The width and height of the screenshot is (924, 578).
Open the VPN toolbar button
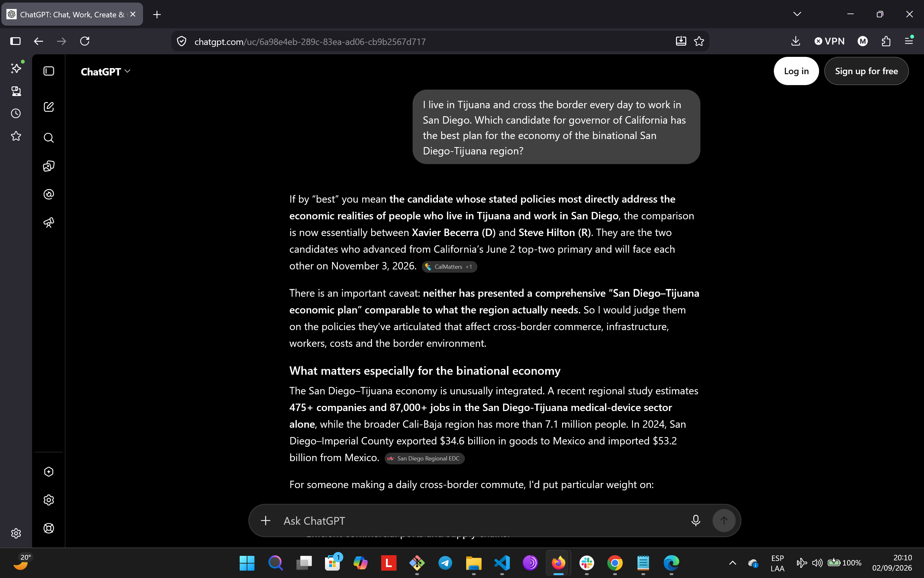[x=829, y=41]
